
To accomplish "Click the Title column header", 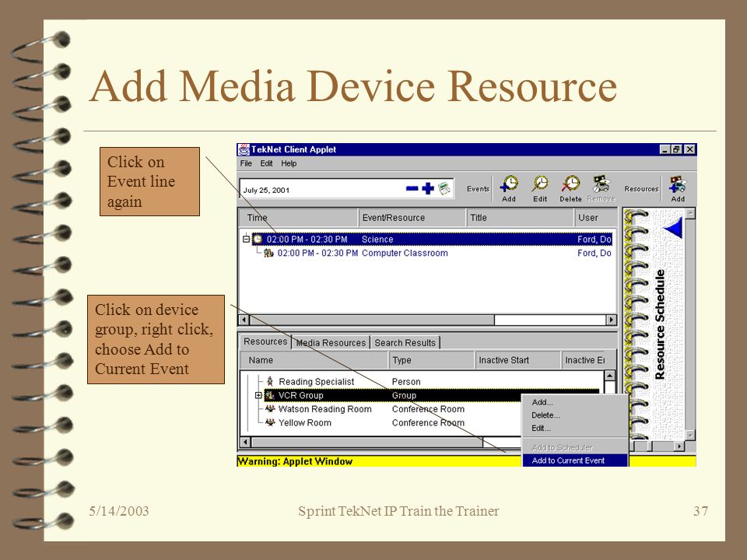I will (520, 218).
